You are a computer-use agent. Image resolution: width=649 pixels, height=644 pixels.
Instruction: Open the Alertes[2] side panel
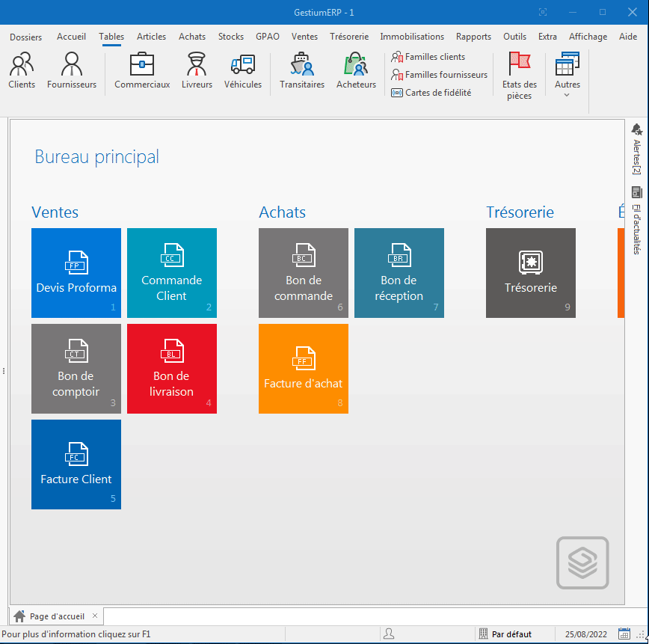click(637, 149)
